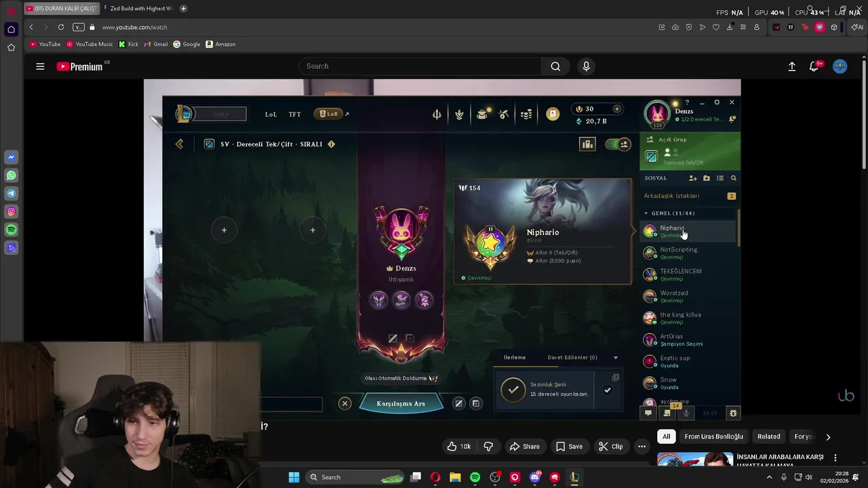Open the League store coins icon
868x488 pixels.
(526, 114)
